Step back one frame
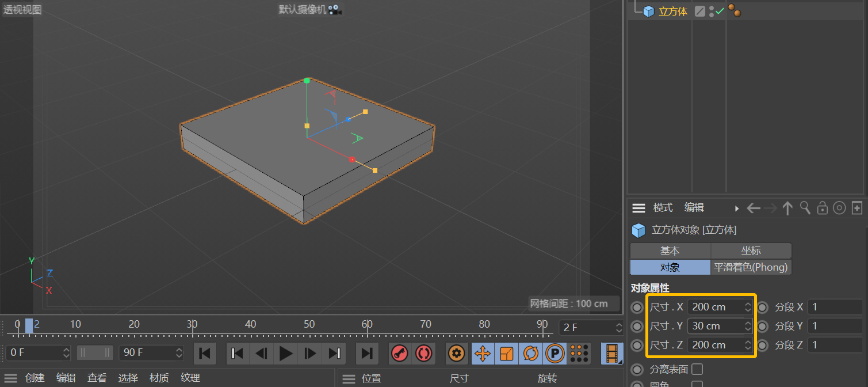The image size is (868, 387). tap(262, 353)
